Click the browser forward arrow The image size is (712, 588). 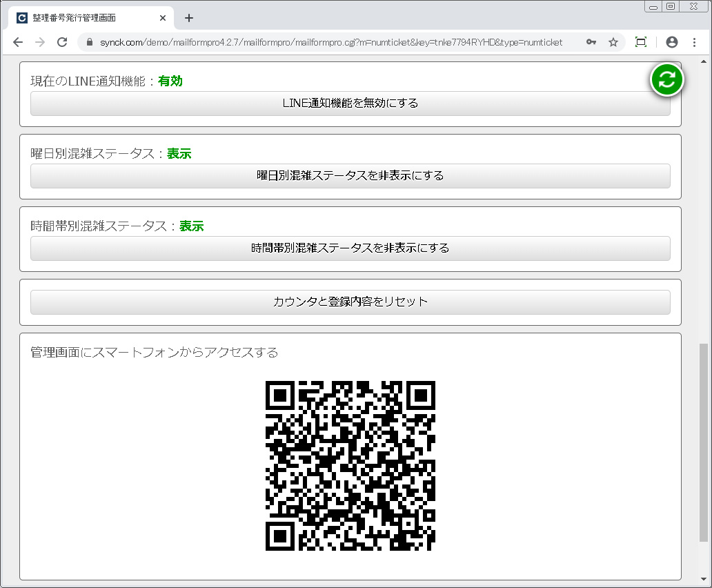pyautogui.click(x=40, y=42)
